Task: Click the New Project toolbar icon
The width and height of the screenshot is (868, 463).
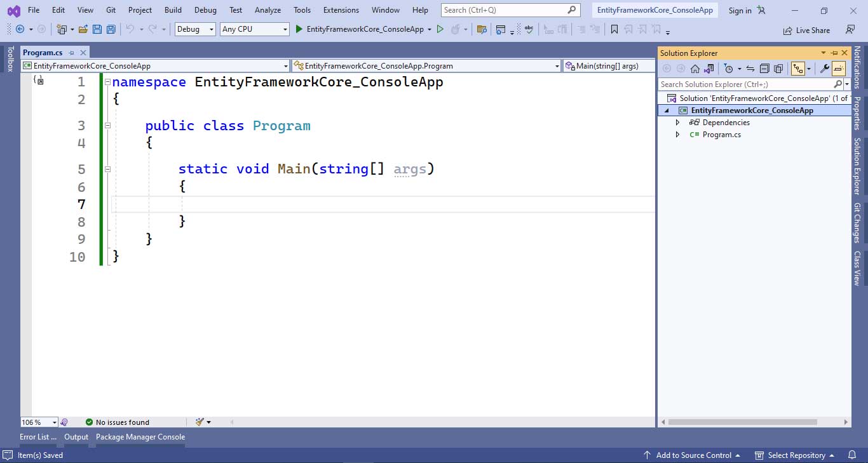Action: point(61,29)
